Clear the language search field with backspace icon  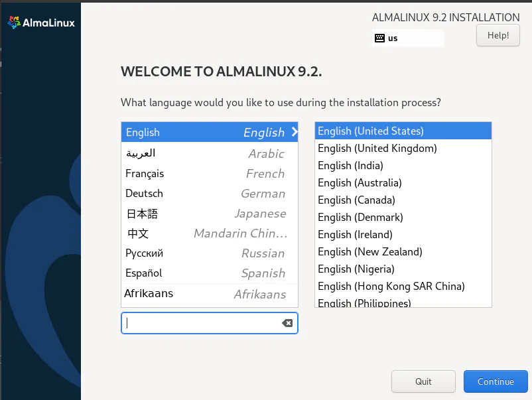coord(287,323)
